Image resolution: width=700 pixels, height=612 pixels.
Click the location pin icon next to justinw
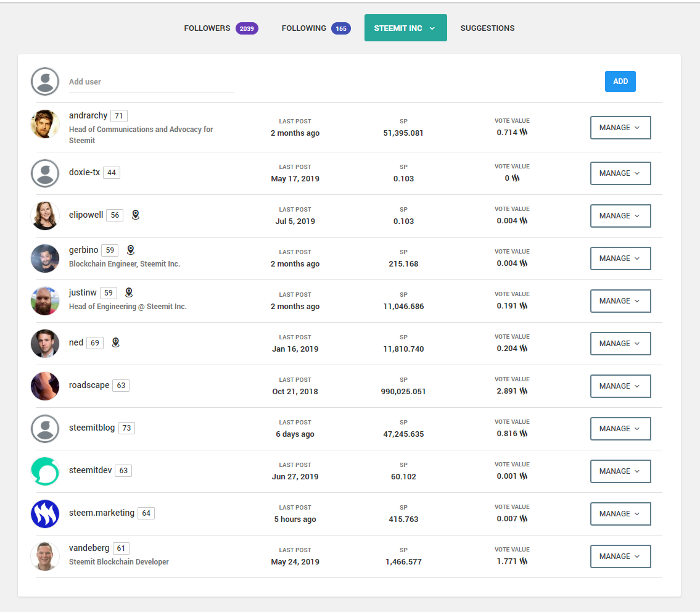coord(129,292)
